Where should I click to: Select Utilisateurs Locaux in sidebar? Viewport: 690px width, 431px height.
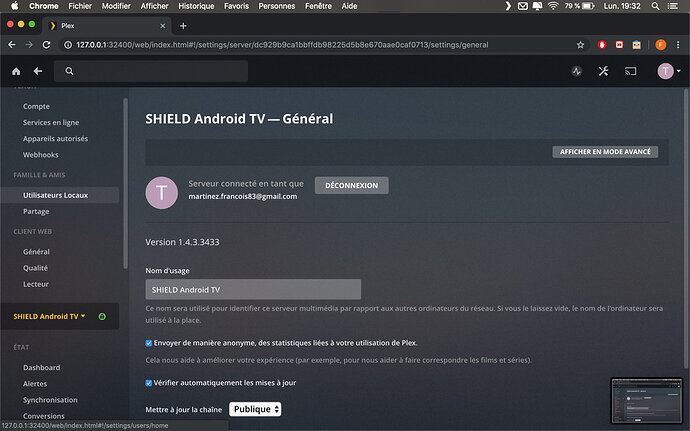(60, 195)
